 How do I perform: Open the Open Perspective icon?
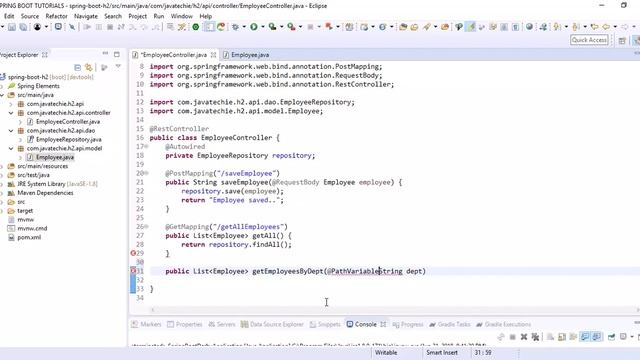[622, 40]
